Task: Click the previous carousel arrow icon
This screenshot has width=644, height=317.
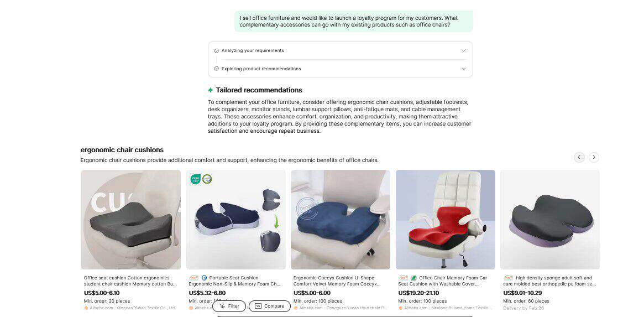Action: tap(579, 158)
